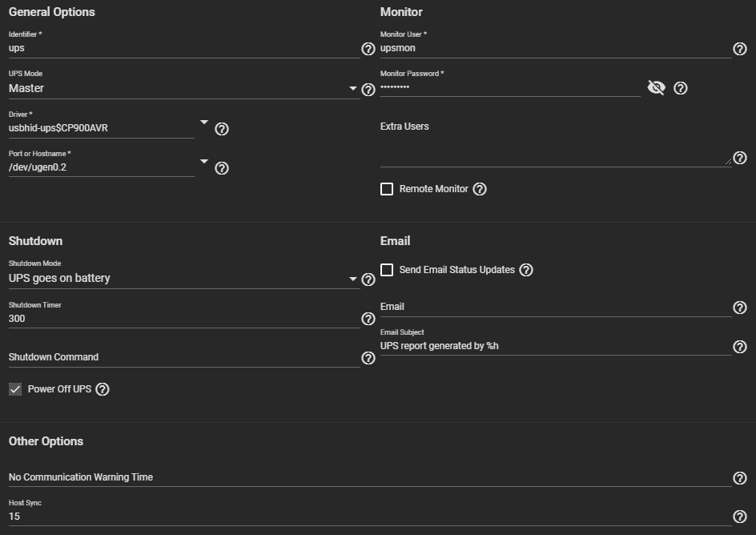Click help icon beside Monitor User

(740, 49)
